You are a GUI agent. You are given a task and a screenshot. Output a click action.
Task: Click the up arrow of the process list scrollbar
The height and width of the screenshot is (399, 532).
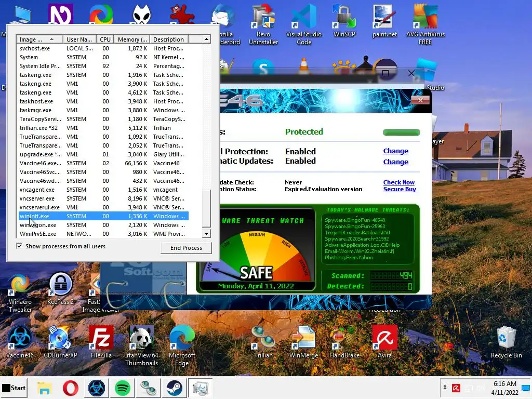pyautogui.click(x=206, y=39)
